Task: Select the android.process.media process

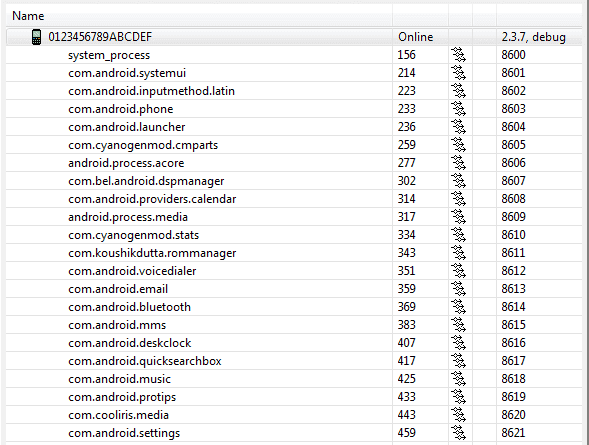Action: 128,217
